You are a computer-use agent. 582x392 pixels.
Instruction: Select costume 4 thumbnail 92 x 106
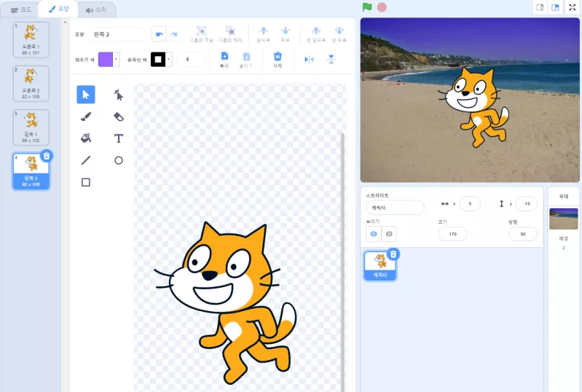(31, 171)
